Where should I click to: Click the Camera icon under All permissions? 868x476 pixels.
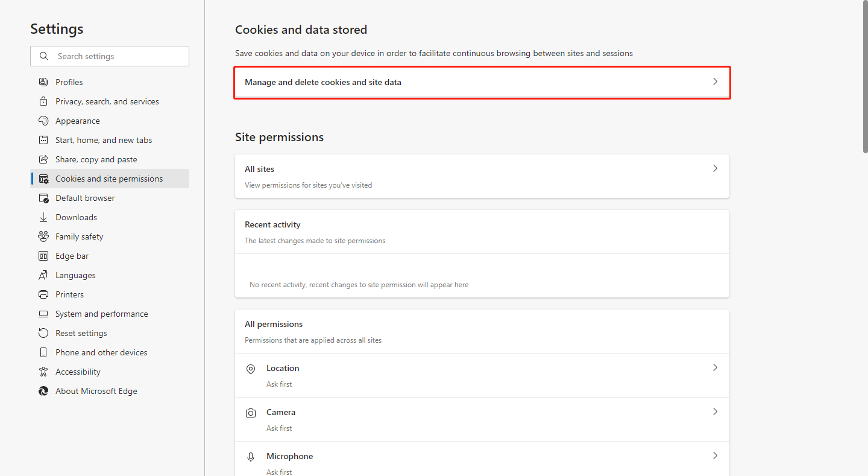pos(251,413)
